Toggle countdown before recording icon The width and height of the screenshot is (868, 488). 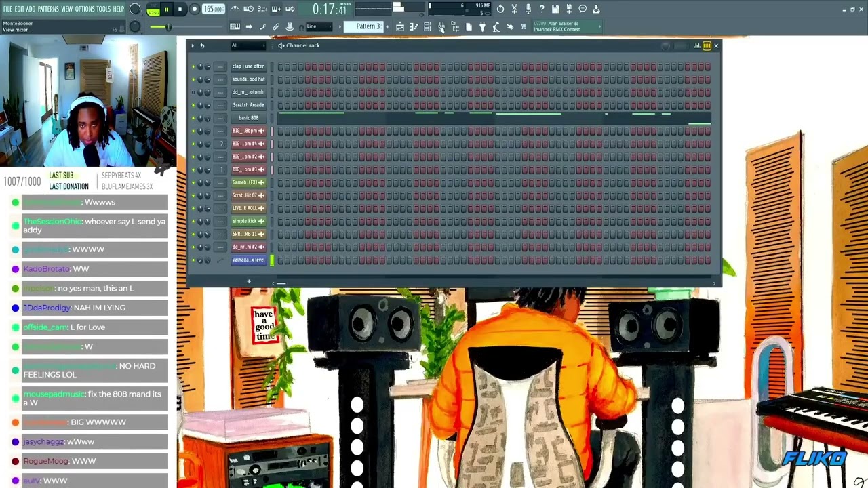click(262, 9)
